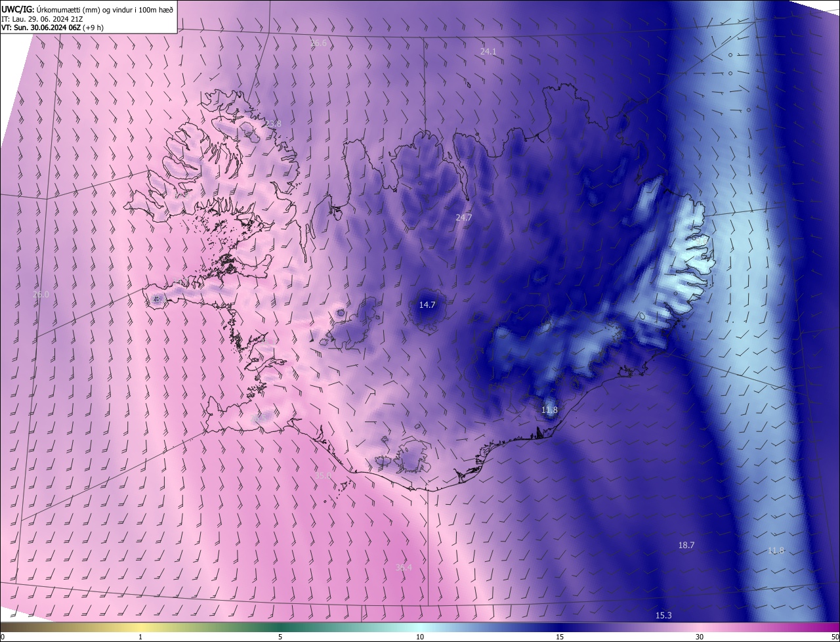Click the 11.8 label on the southeast coast
Screen dimensions: 840x642
point(549,410)
